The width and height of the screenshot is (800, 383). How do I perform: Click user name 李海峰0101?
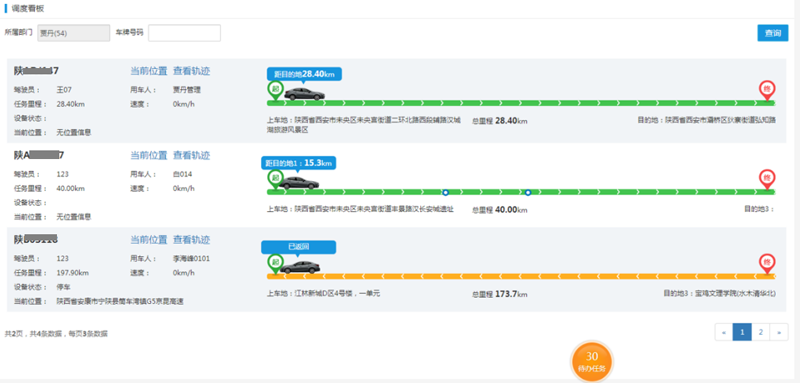point(191,259)
